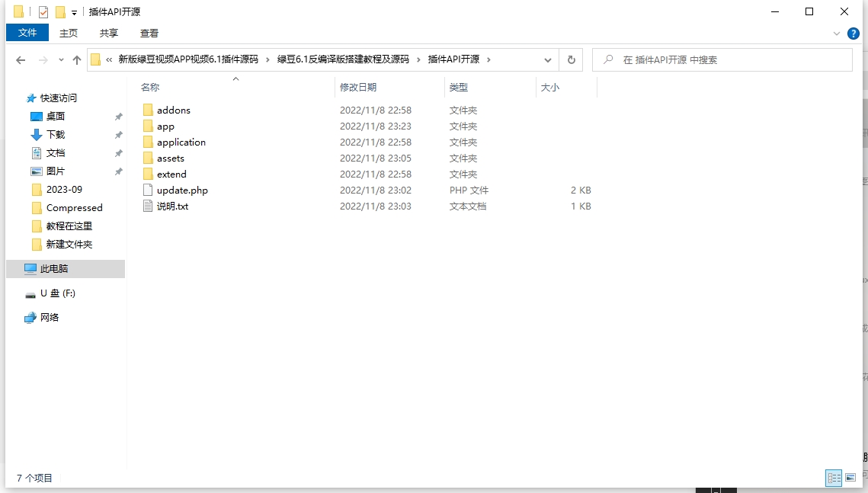Click the Back navigation arrow
Viewport: 868px width, 493px height.
click(21, 60)
